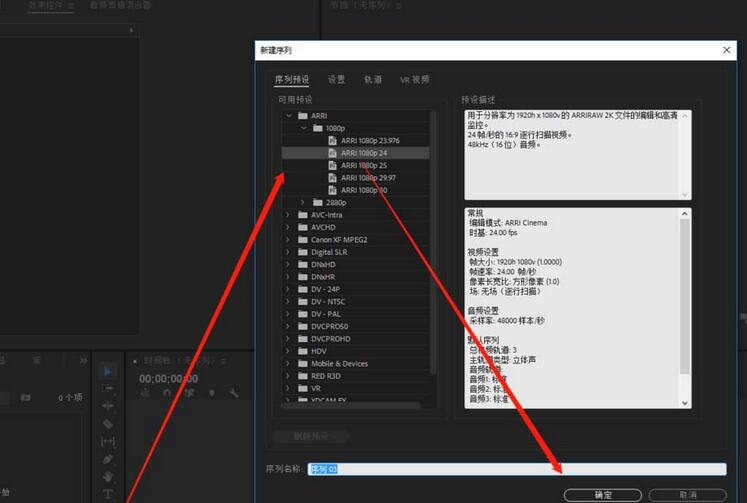Click the preset description down arrow

point(685,194)
